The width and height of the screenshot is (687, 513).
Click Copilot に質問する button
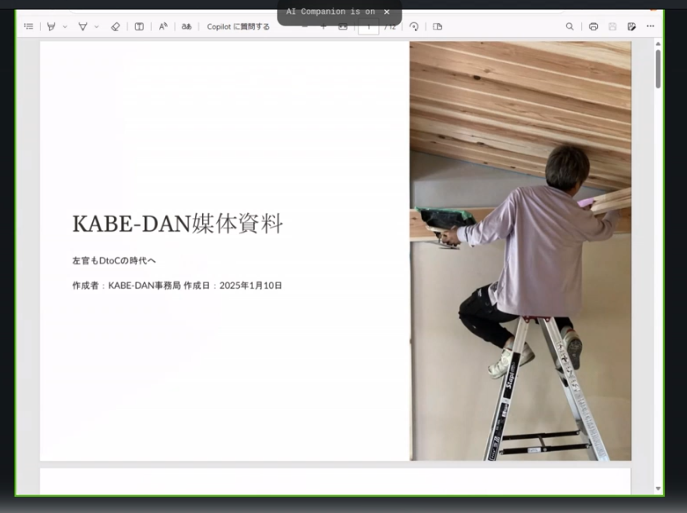[238, 27]
